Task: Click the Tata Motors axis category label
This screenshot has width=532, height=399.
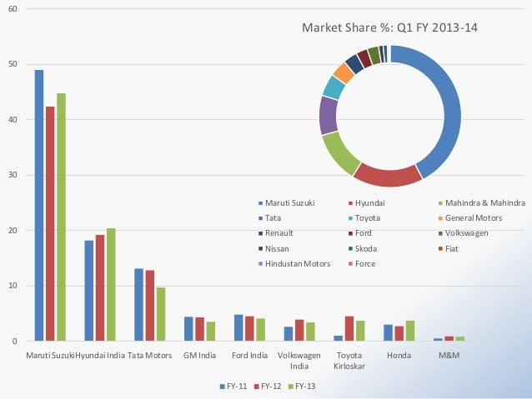Action: pyautogui.click(x=149, y=356)
